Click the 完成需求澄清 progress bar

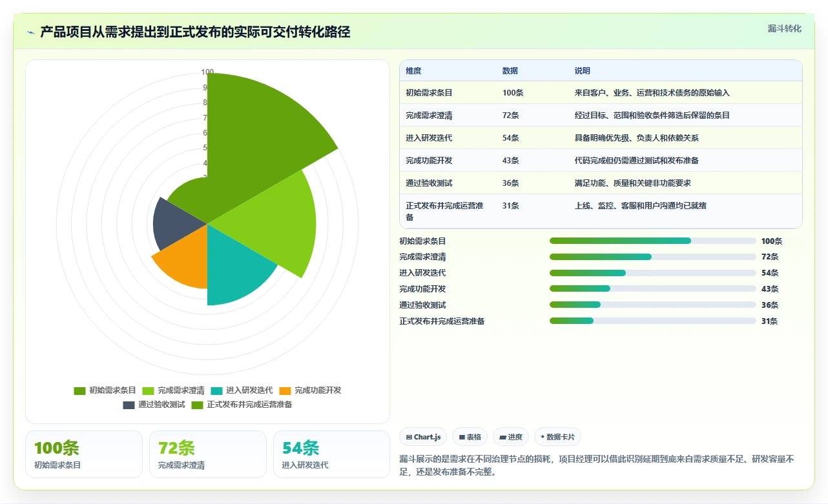pyautogui.click(x=652, y=257)
